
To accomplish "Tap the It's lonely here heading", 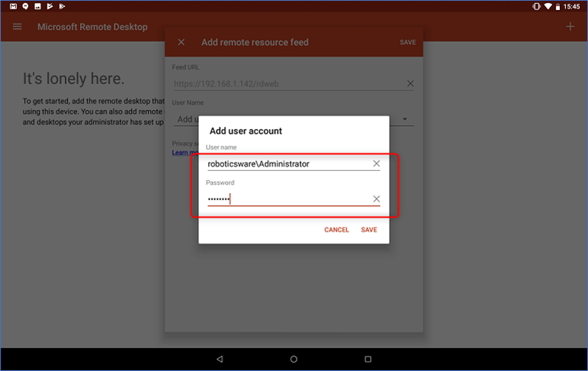I will 73,79.
